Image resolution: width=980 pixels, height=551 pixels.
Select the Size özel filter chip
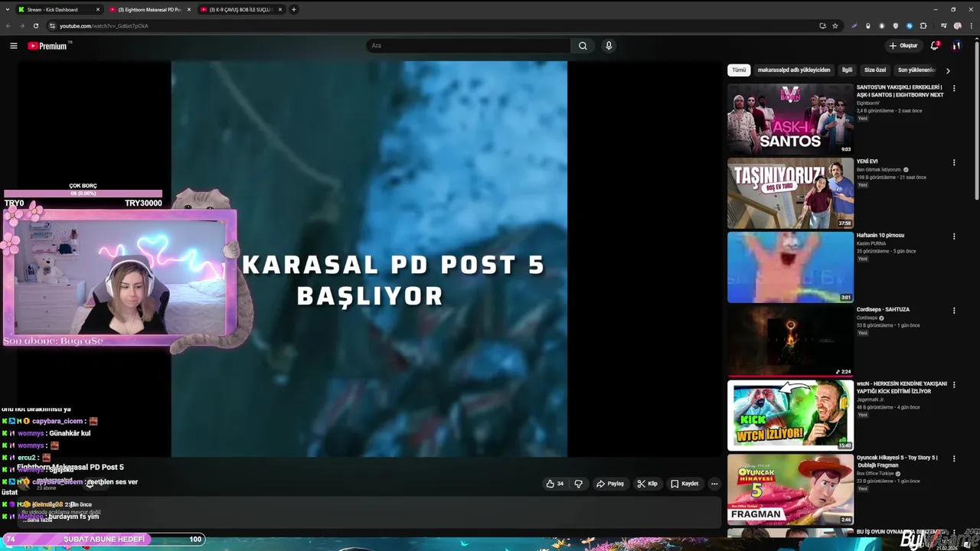click(875, 70)
